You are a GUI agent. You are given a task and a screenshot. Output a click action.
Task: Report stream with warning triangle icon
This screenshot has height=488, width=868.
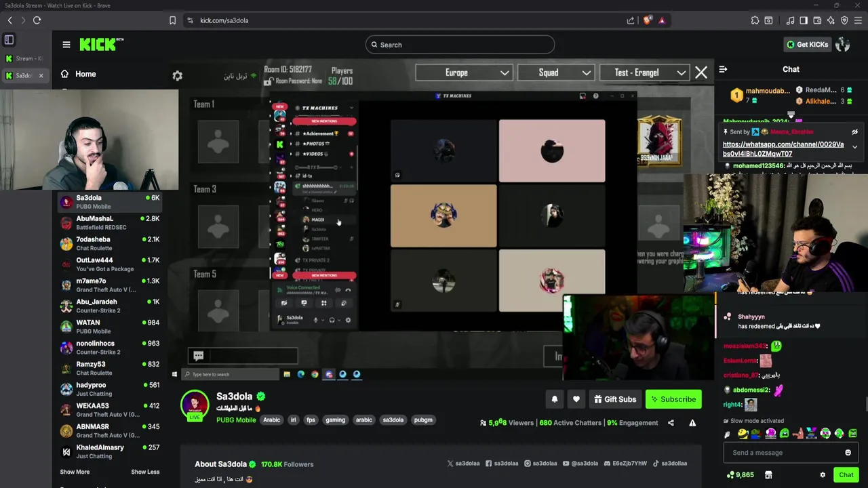(692, 423)
